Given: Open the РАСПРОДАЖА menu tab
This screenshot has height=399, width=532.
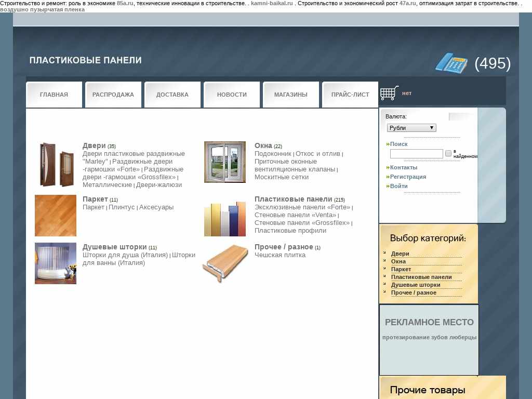Looking at the screenshot, I should pyautogui.click(x=113, y=95).
